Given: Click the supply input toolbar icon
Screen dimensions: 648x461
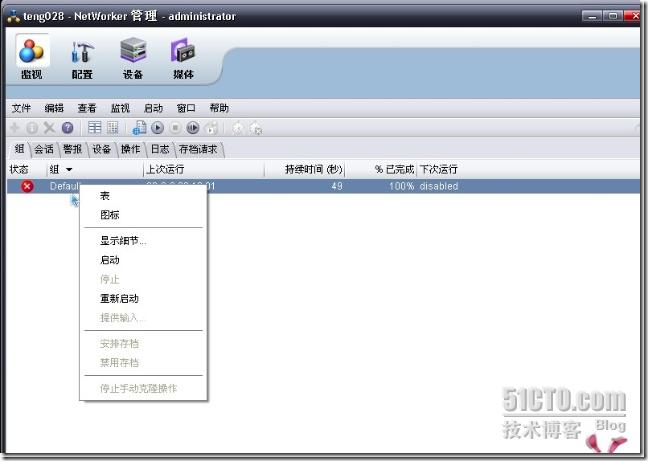Looking at the screenshot, I should pos(212,128).
